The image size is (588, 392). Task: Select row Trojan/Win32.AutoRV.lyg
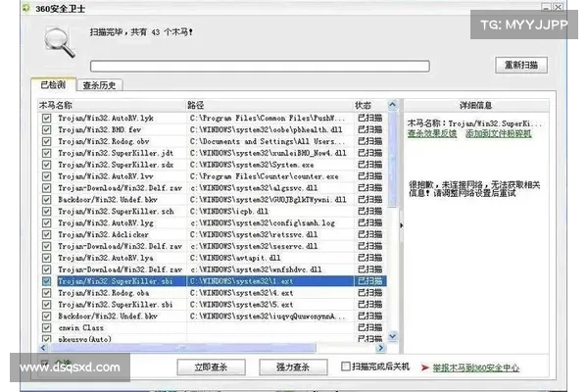[x=213, y=222]
